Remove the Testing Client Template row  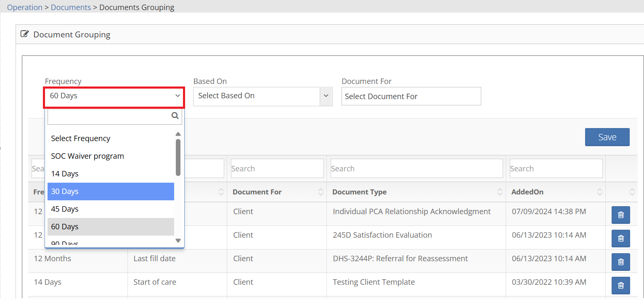[620, 286]
